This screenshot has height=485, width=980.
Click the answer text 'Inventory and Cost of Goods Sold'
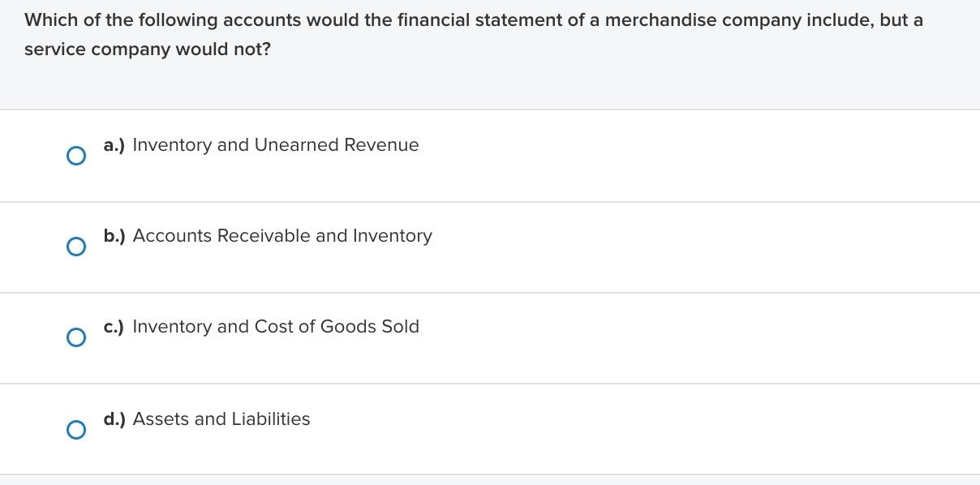pyautogui.click(x=277, y=326)
